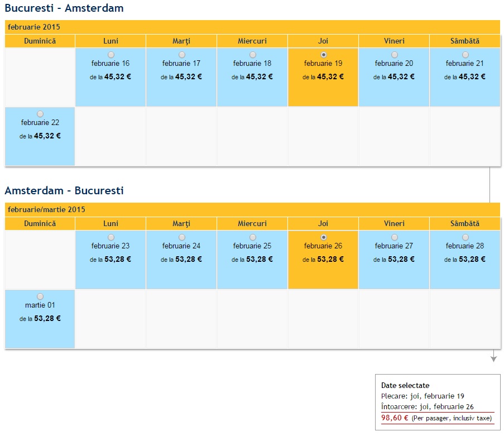Click the 98,60 € total price
This screenshot has height=436, width=504.
pyautogui.click(x=395, y=418)
